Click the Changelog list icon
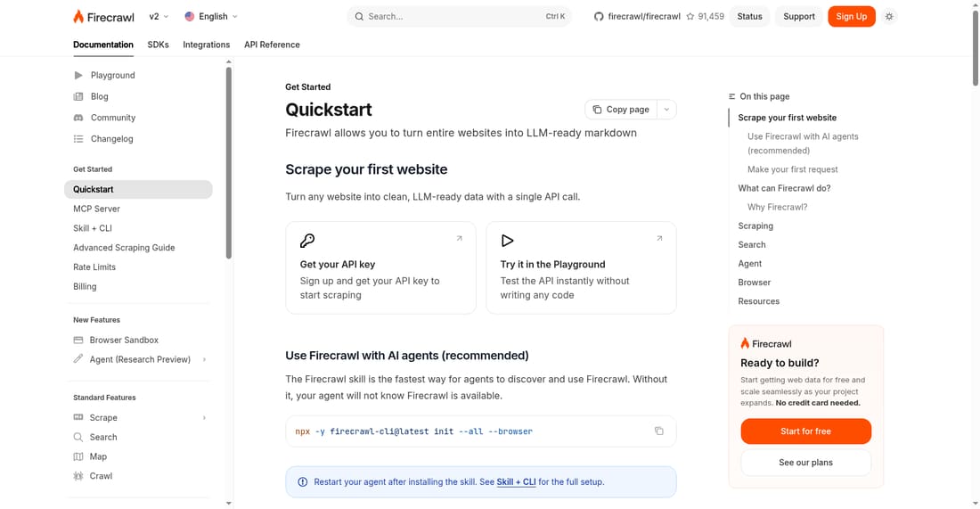980x509 pixels. click(x=78, y=139)
